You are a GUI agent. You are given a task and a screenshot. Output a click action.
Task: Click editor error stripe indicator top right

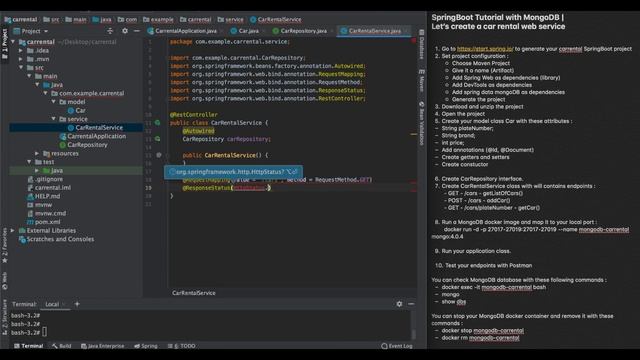pyautogui.click(x=413, y=40)
